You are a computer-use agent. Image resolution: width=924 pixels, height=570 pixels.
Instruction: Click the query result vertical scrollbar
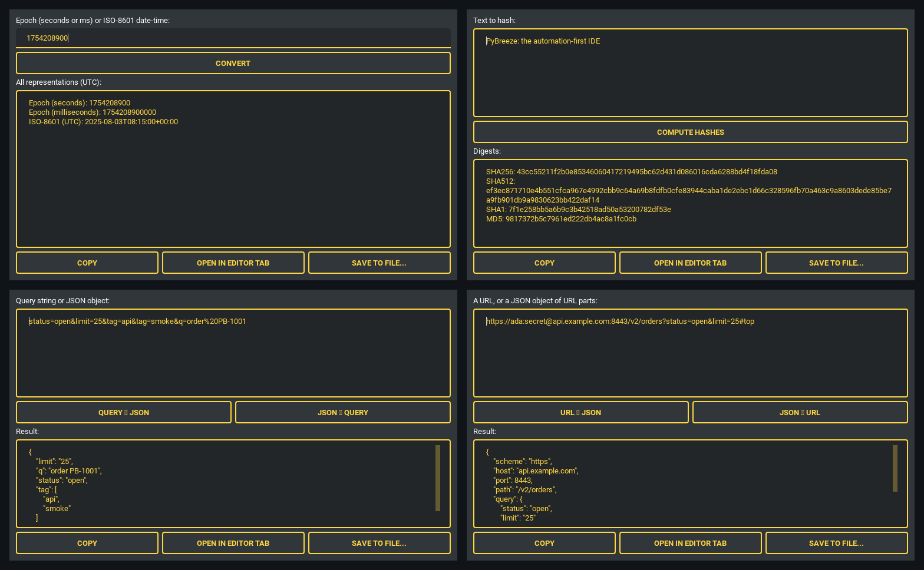pos(438,478)
